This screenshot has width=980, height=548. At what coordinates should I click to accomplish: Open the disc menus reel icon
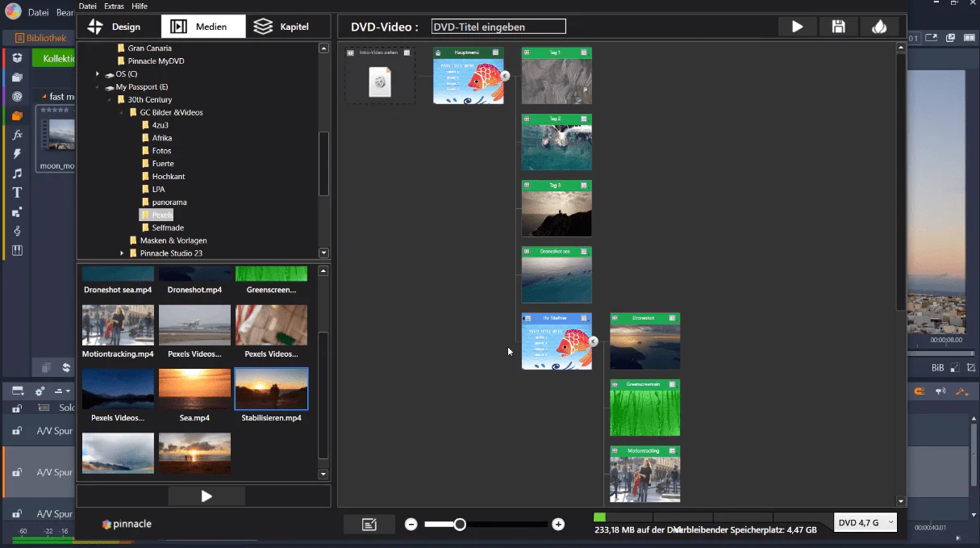coord(17,97)
